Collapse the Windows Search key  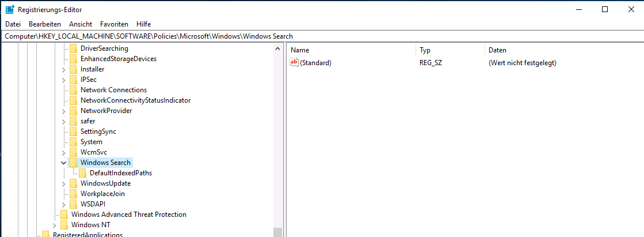(x=64, y=163)
